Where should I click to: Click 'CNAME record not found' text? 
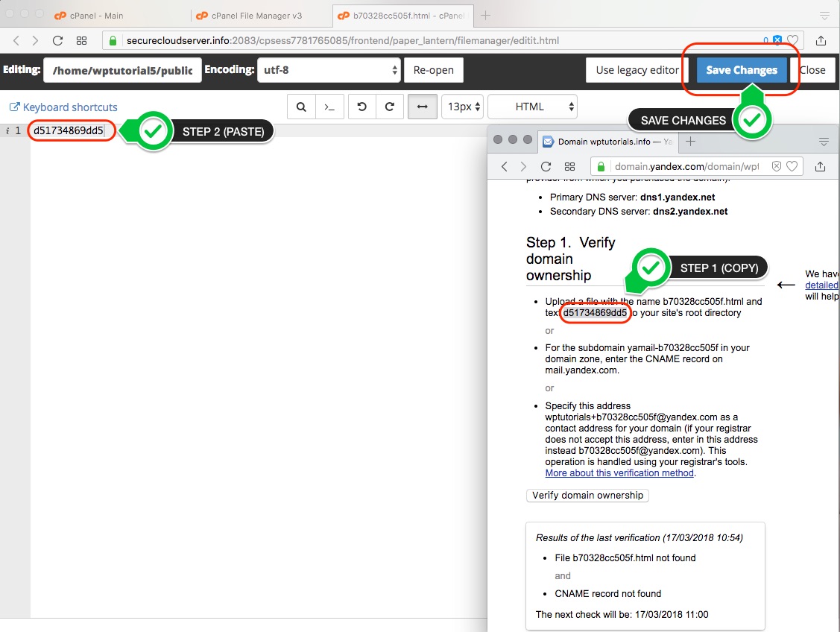608,594
